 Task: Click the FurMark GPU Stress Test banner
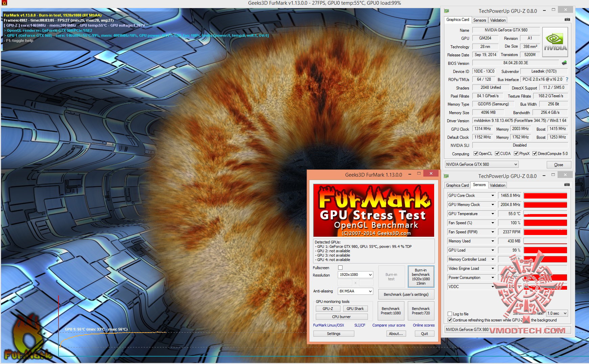click(x=374, y=210)
